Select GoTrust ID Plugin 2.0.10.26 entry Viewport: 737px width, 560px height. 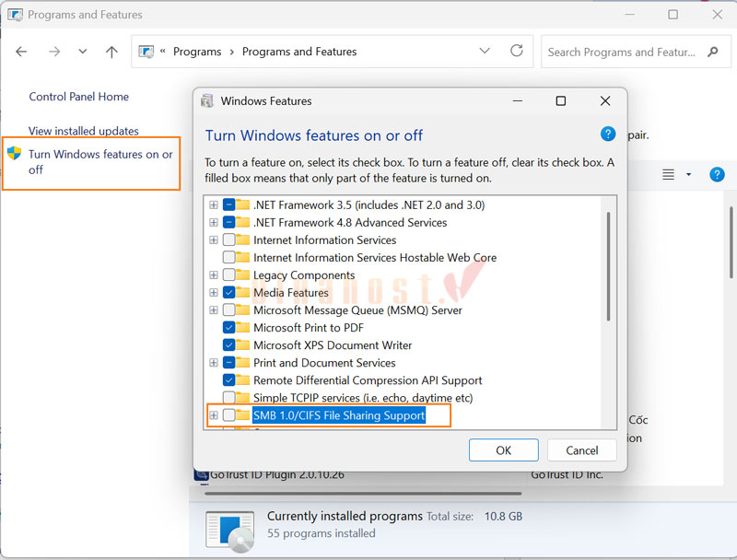coord(277,475)
